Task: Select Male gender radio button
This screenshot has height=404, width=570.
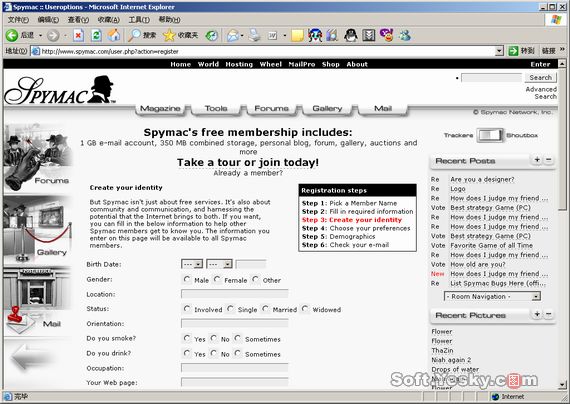Action: tap(187, 279)
